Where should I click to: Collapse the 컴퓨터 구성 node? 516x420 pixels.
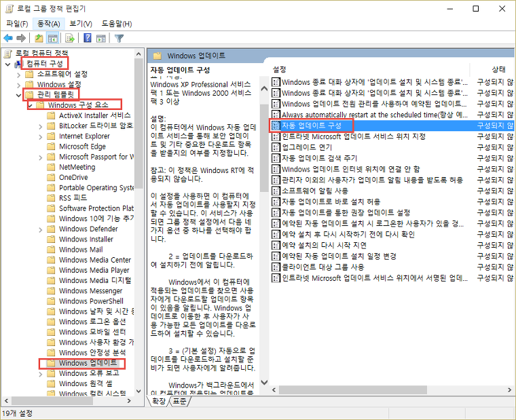(8, 64)
